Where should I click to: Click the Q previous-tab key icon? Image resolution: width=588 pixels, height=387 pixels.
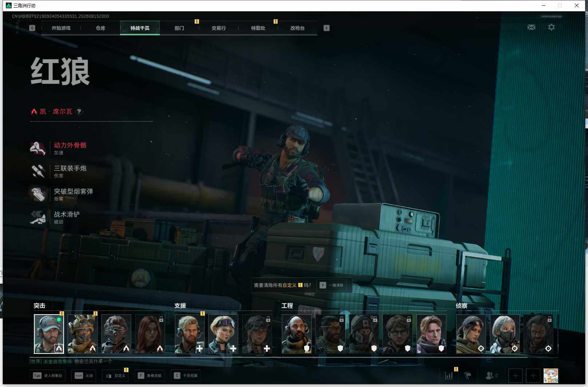click(32, 28)
